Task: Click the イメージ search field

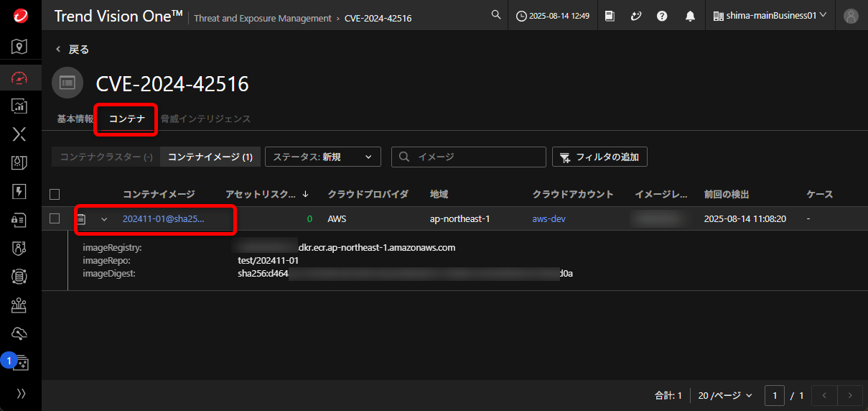Action: point(469,157)
